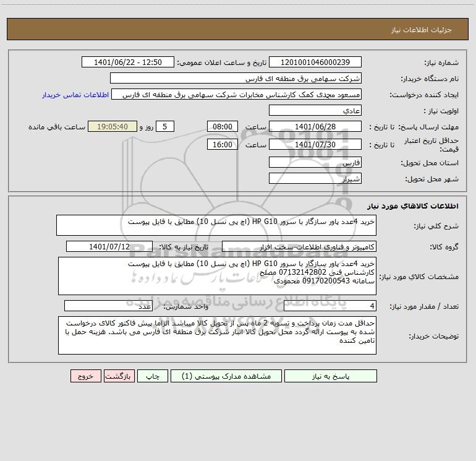Click the delivery city field شیراز
476x461 pixels.
[315, 178]
